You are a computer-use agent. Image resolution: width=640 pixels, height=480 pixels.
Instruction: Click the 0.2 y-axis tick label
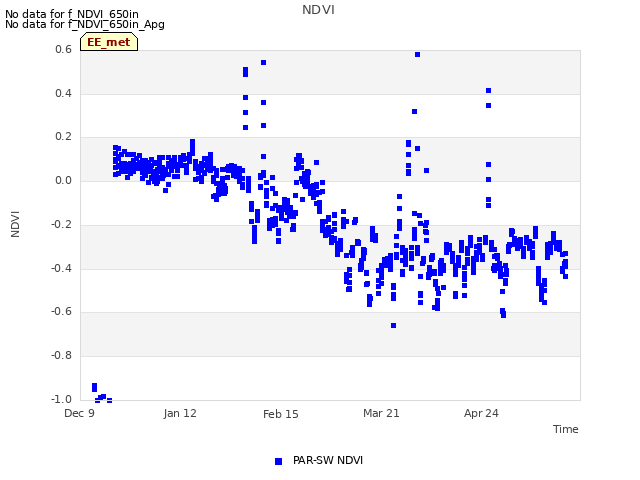click(x=63, y=137)
